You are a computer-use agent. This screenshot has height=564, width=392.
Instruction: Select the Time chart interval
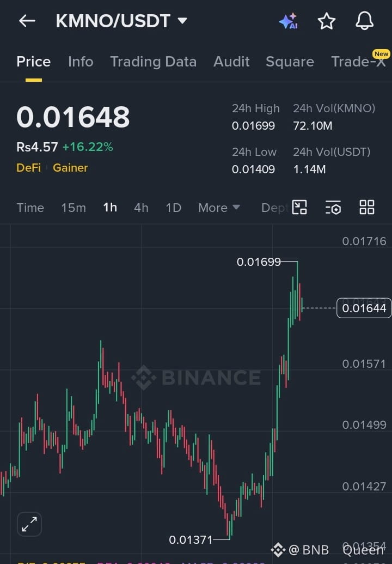pyautogui.click(x=30, y=208)
